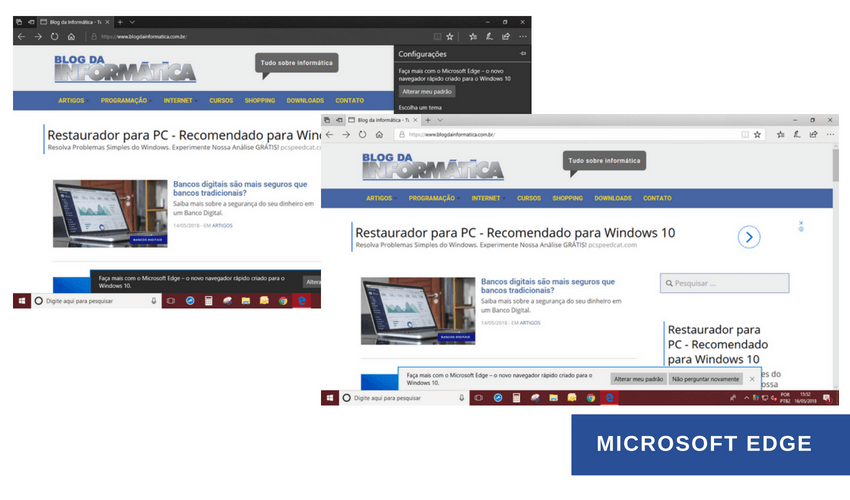Click the Pesquisar search box on the blog
The height and width of the screenshot is (500, 850).
pyautogui.click(x=724, y=283)
